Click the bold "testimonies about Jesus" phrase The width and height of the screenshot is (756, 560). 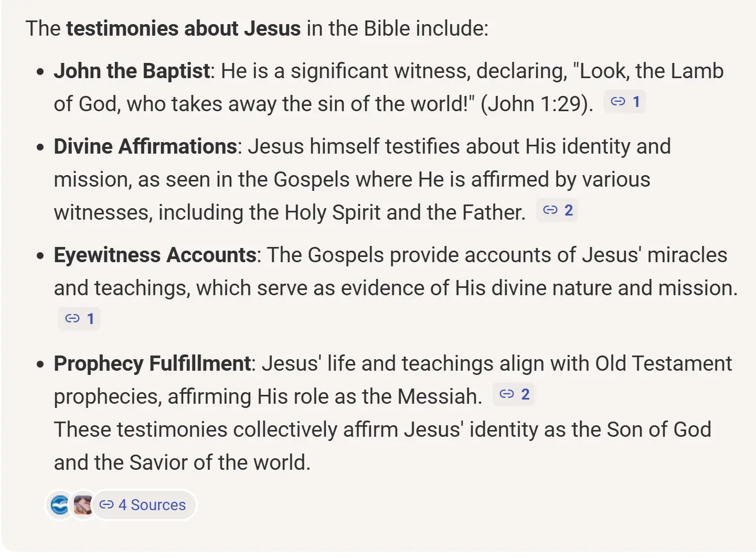tap(183, 28)
